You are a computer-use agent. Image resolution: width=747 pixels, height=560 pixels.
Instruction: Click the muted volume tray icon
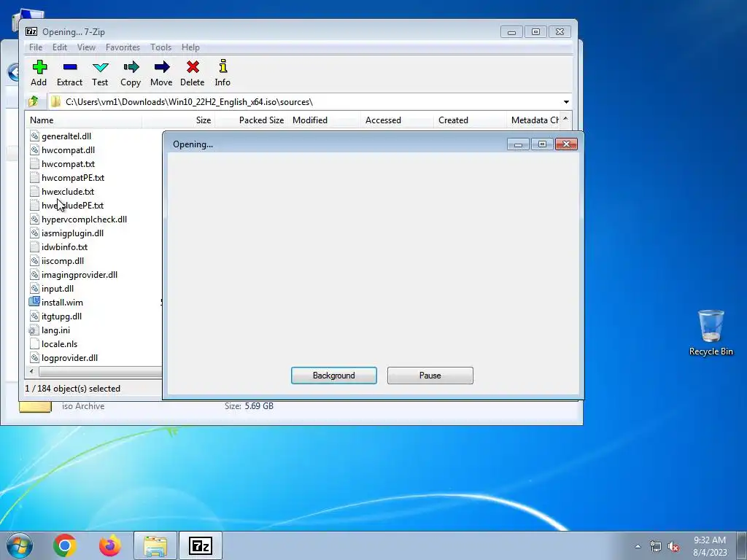coord(673,547)
